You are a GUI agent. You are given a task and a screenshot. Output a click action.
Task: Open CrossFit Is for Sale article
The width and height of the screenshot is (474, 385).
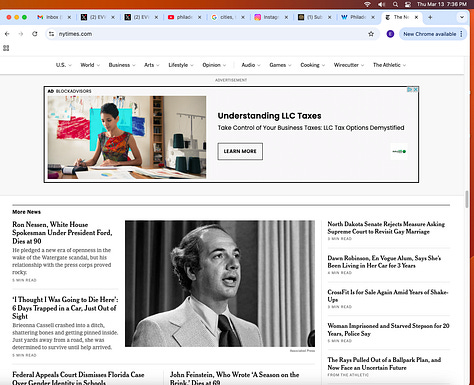coord(387,296)
